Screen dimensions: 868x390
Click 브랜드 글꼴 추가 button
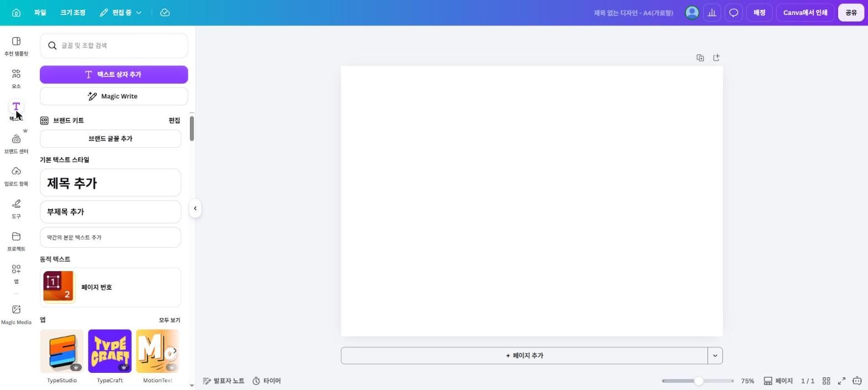111,139
